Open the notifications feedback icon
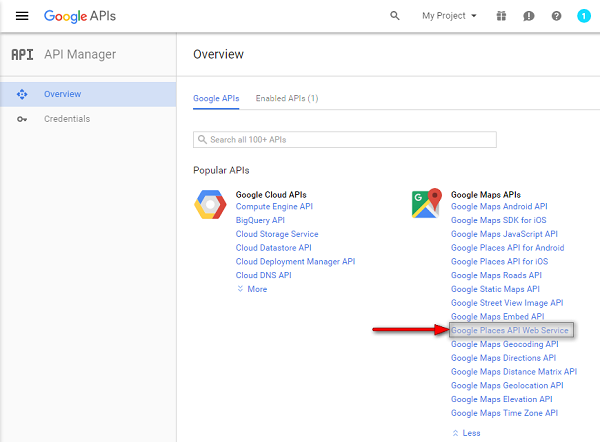This screenshot has width=600, height=442. (528, 16)
